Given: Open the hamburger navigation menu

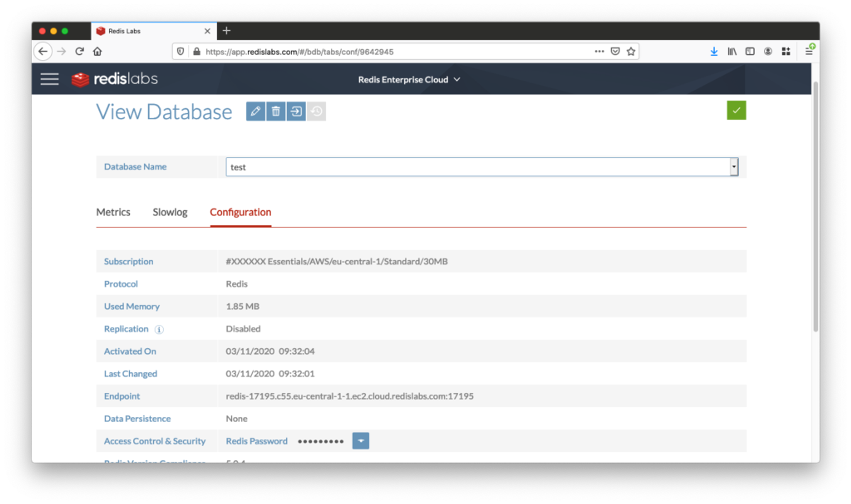Looking at the screenshot, I should (x=49, y=79).
